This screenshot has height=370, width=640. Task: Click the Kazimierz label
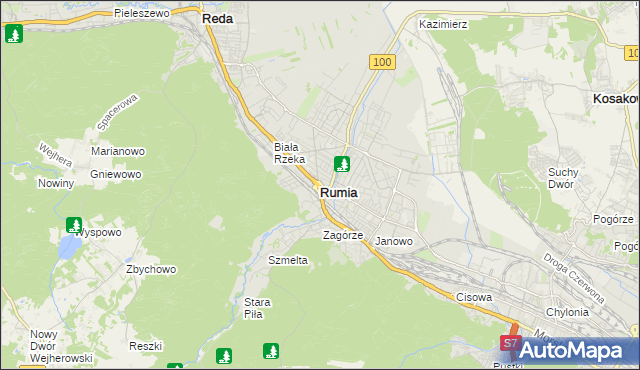(443, 24)
